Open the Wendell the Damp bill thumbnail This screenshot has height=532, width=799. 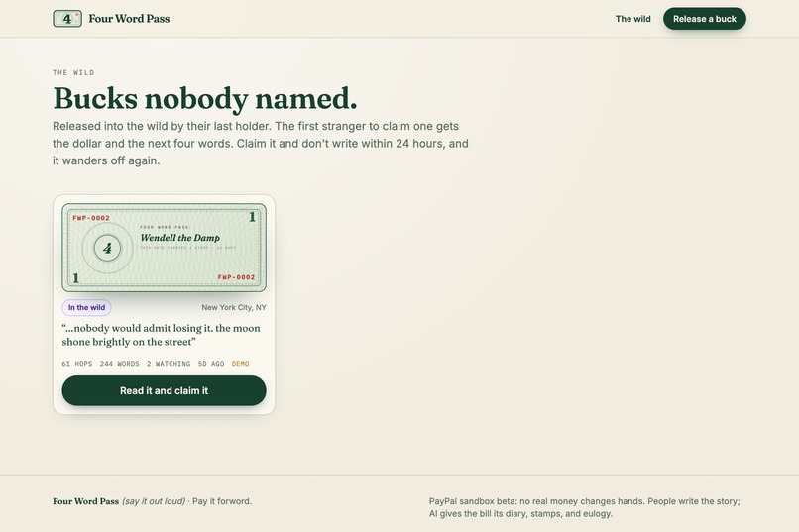(x=165, y=248)
